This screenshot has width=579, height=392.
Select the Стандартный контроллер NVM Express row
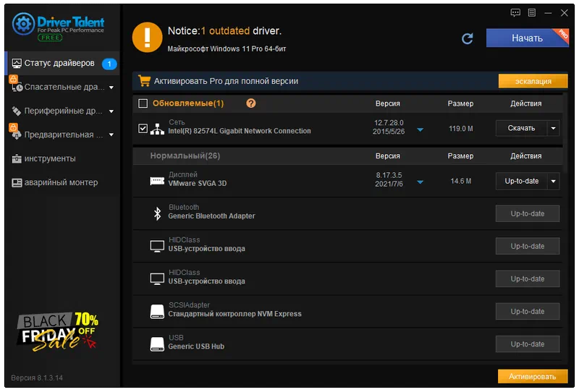coord(347,312)
